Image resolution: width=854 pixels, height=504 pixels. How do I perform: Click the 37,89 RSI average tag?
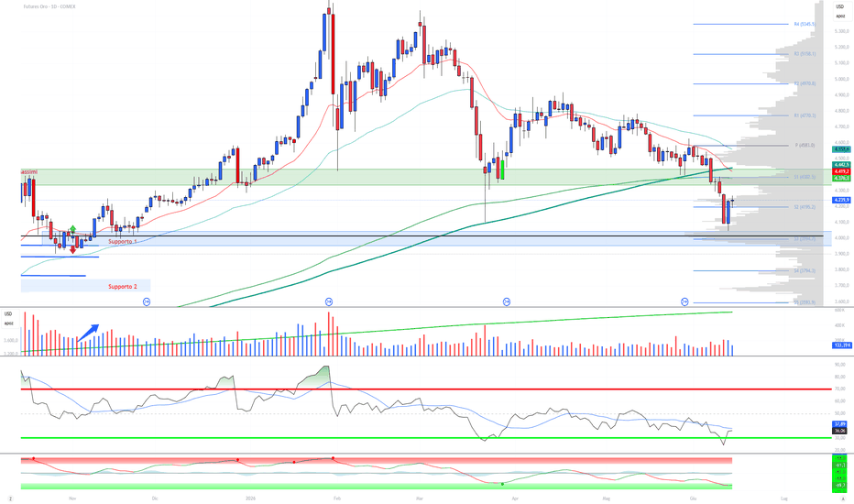click(x=839, y=424)
